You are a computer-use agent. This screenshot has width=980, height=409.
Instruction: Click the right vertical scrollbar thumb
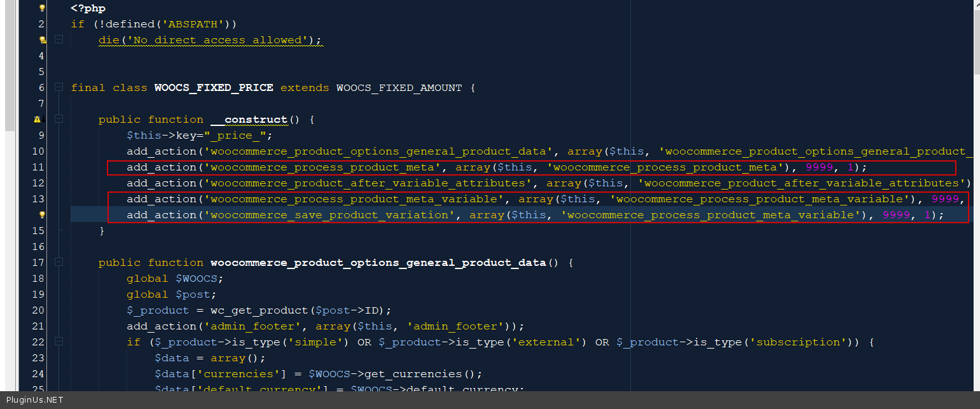coord(976,38)
